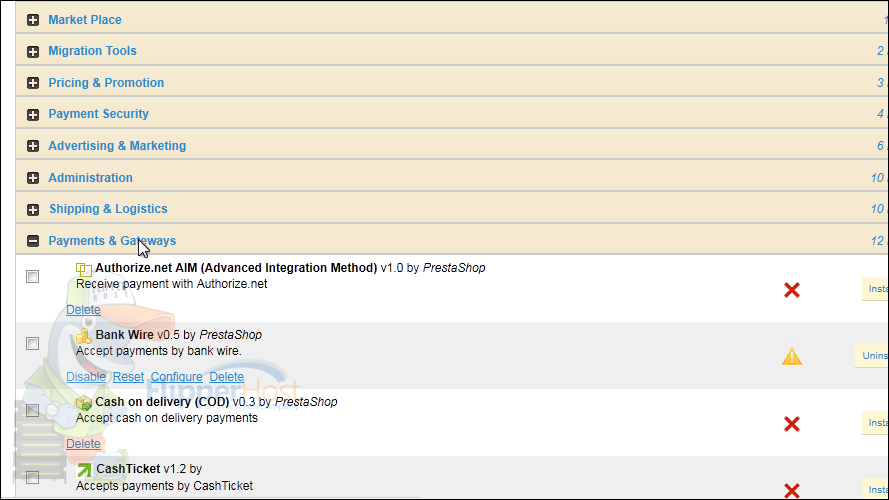The image size is (889, 500).
Task: Click the red X status for Authorize.net
Action: (x=791, y=290)
